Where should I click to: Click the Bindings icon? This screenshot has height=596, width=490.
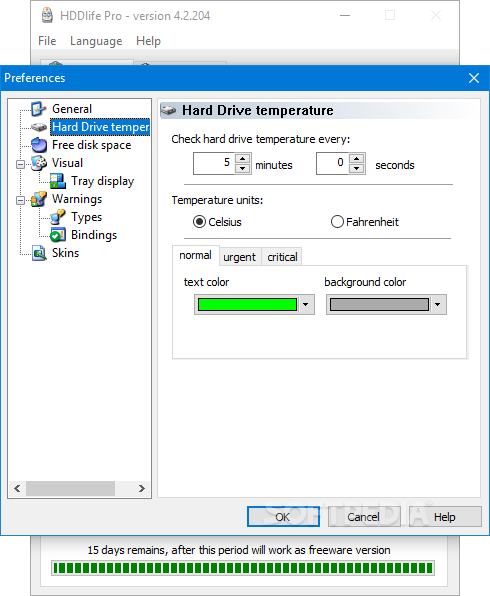point(58,235)
